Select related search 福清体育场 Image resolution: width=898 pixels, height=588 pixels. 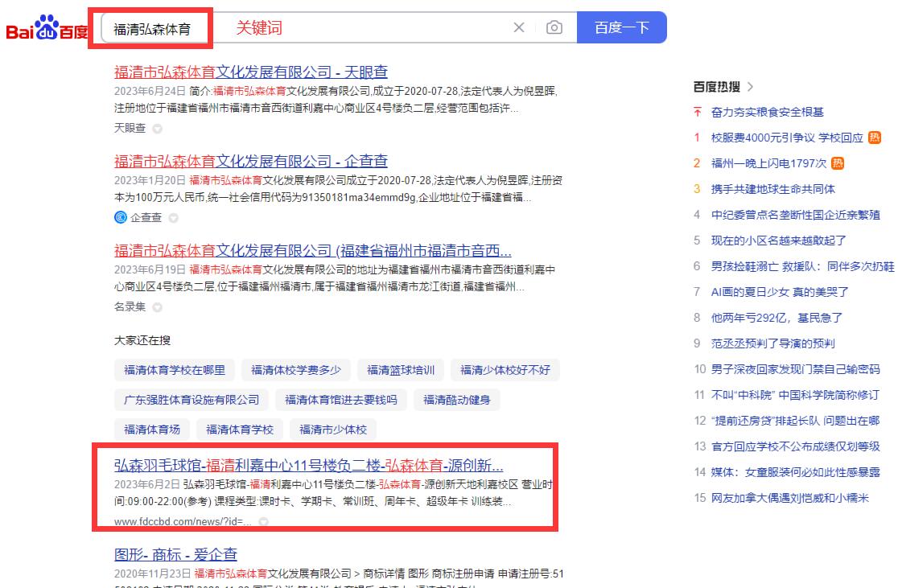152,430
